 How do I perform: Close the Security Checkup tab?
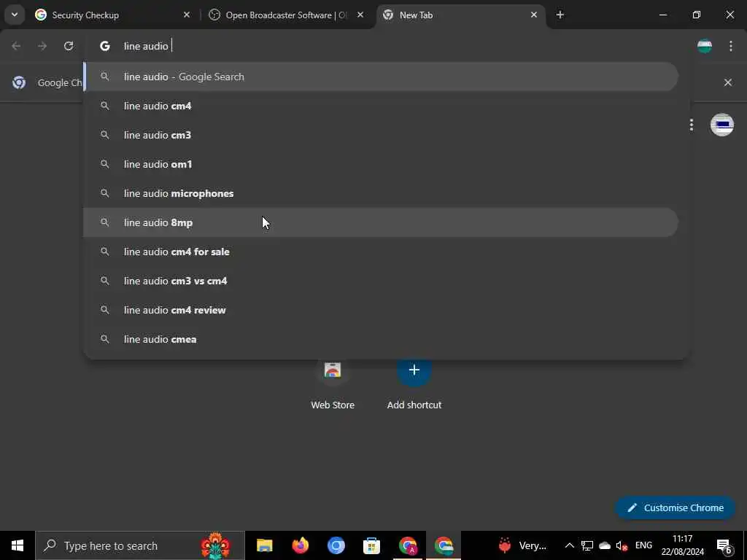click(x=187, y=15)
